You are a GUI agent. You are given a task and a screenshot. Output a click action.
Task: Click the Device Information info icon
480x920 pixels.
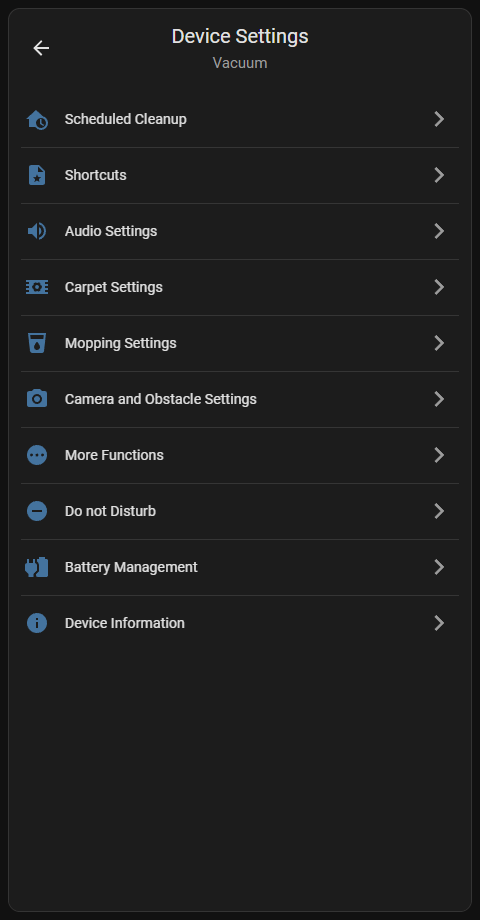(x=37, y=623)
